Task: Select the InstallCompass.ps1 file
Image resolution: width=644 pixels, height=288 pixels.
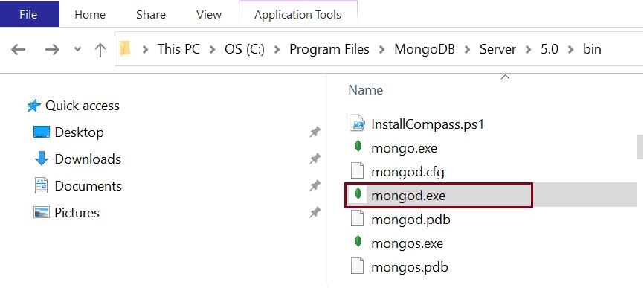Action: point(427,124)
